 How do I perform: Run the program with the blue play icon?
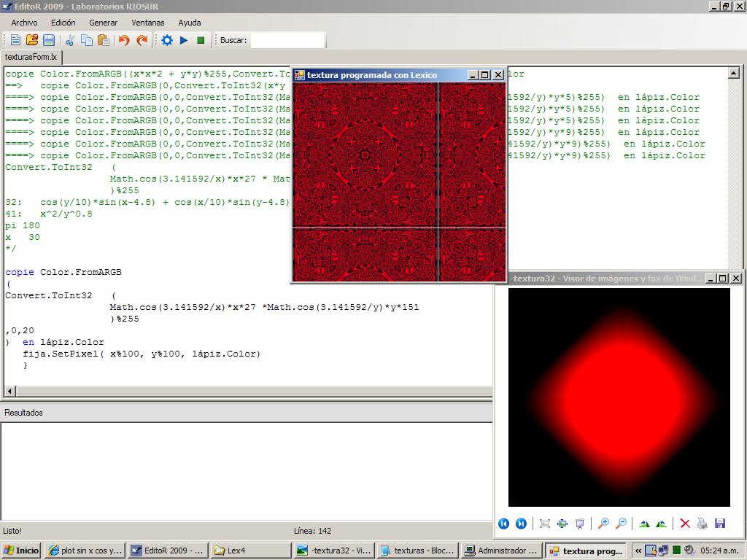184,40
